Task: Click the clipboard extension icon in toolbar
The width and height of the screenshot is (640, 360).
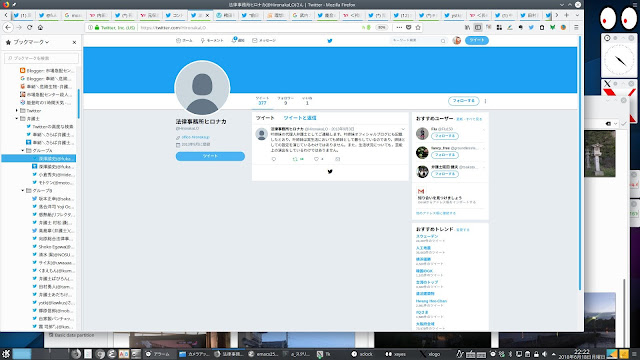Action: pyautogui.click(x=542, y=27)
